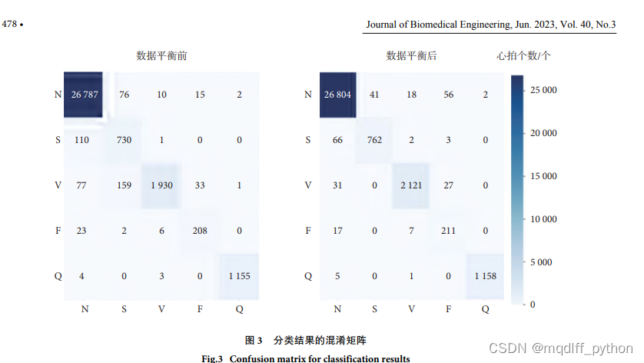This screenshot has height=363, width=644.
Task: Select the Fig.3 Confusion matrix caption
Action: pos(306,358)
